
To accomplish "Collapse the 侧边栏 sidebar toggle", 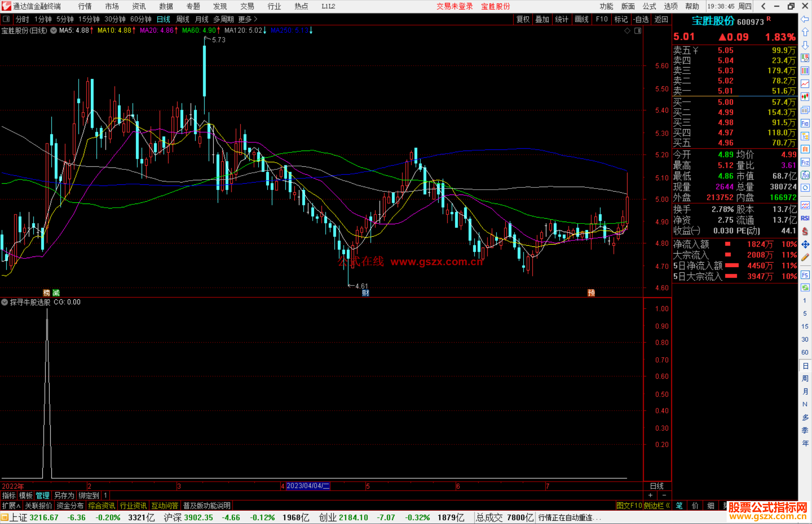I will coord(657,506).
